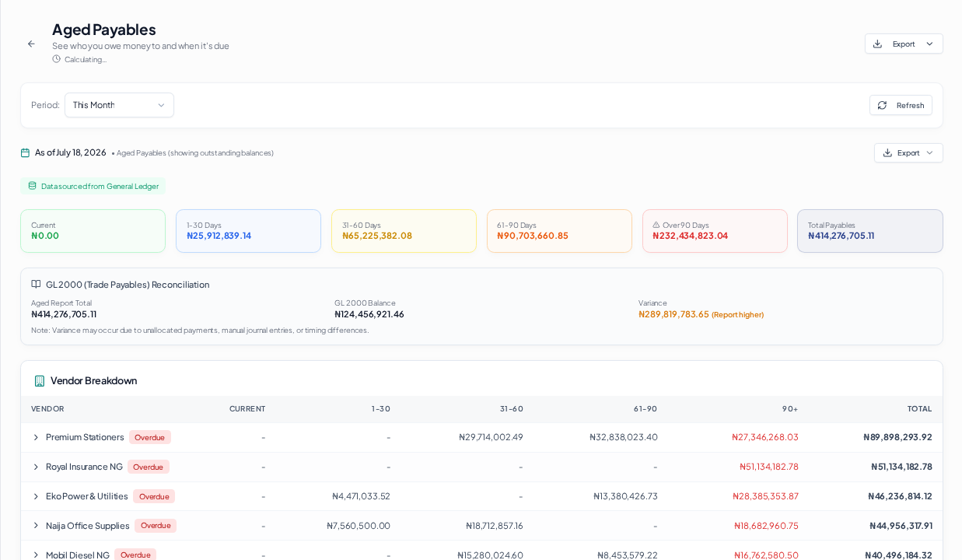Click Premium Stationers total ₦89,898,293.92
962x560 pixels.
pyautogui.click(x=897, y=437)
